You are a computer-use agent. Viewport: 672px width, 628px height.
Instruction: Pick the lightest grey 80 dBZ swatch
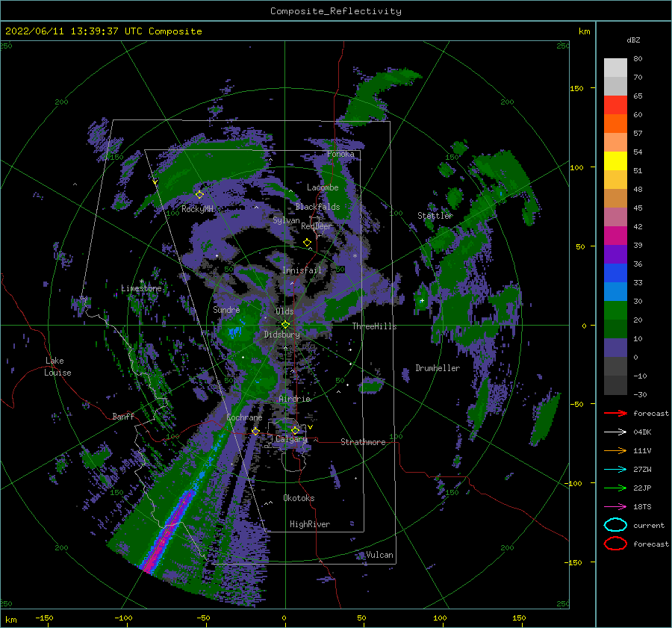click(x=615, y=68)
